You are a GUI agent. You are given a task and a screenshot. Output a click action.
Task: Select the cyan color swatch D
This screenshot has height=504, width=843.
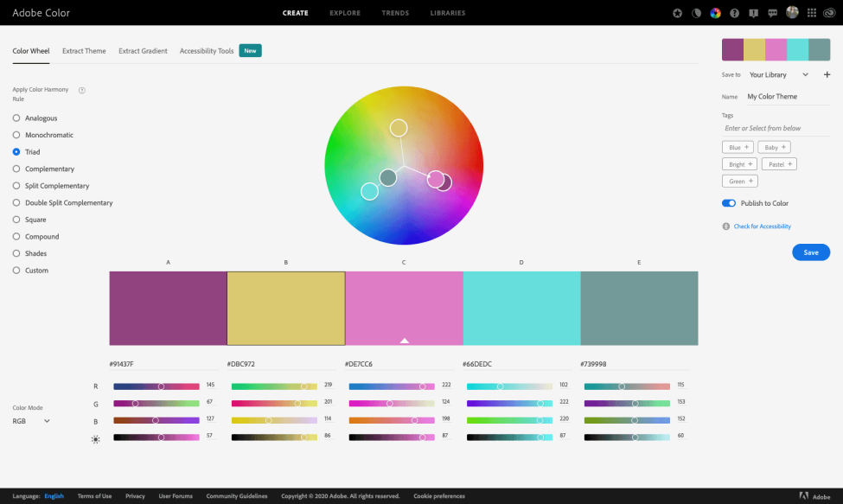tap(521, 309)
